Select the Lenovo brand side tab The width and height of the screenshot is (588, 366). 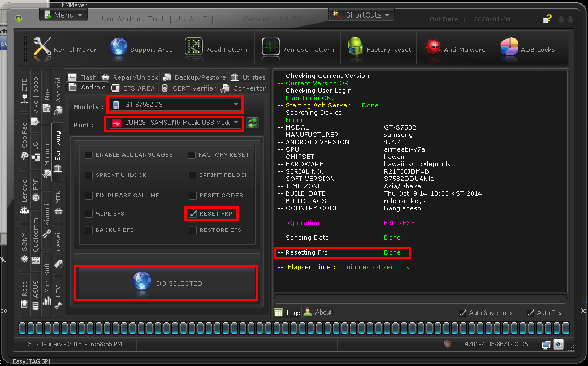24,196
